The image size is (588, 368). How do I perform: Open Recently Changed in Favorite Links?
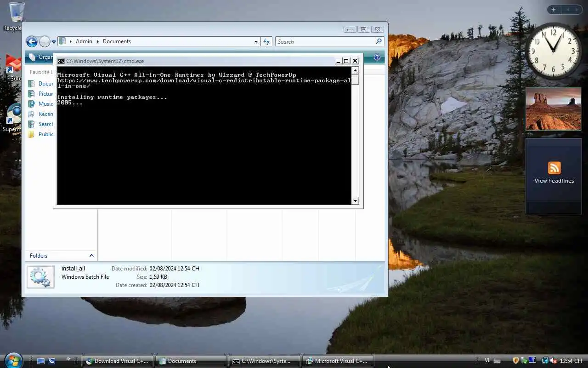click(x=40, y=114)
